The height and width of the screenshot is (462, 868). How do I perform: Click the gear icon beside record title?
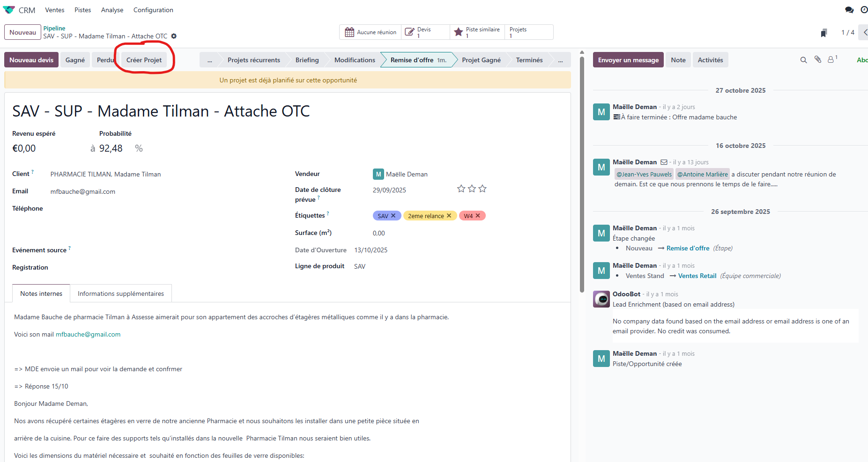(x=174, y=36)
